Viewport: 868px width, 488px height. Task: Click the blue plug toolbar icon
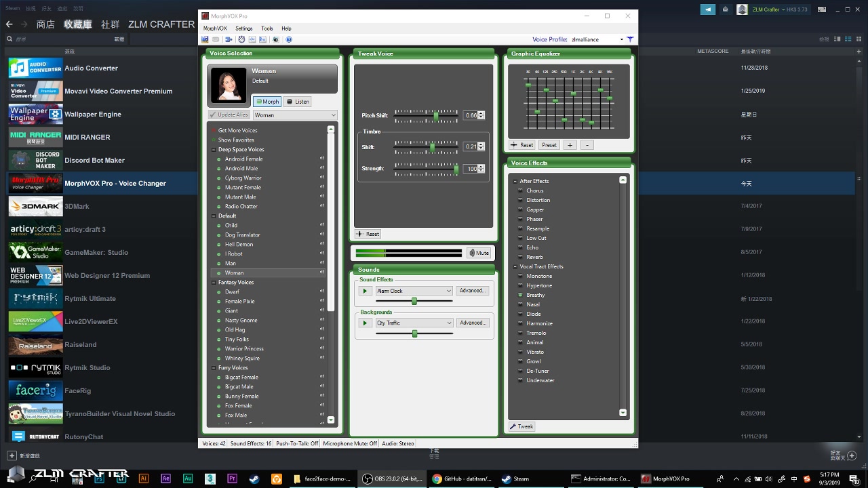229,39
